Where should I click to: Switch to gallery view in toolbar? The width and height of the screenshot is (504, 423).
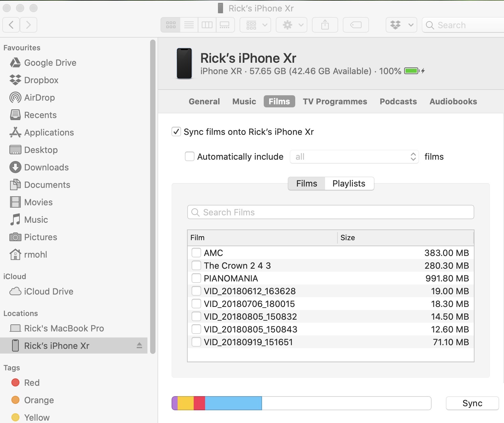[225, 25]
